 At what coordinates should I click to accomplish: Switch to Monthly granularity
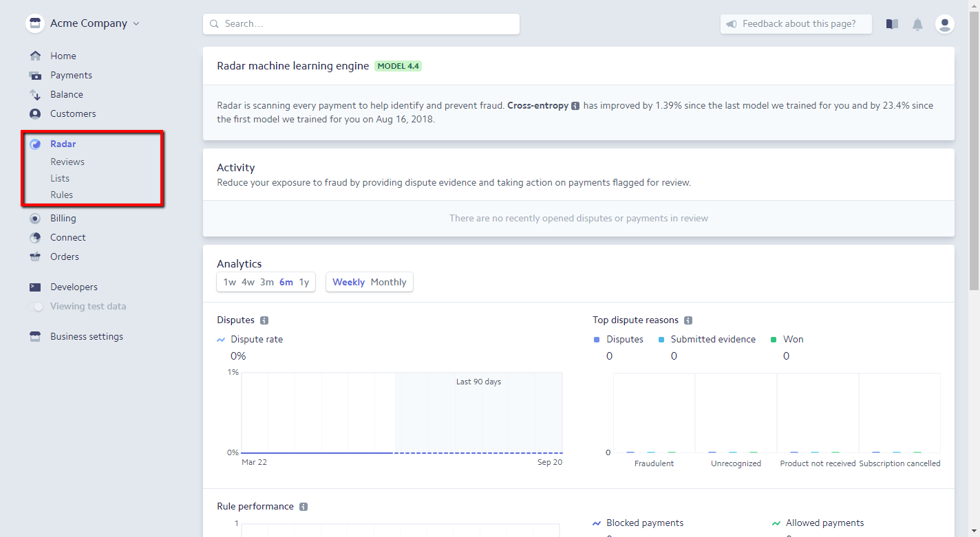coord(389,282)
